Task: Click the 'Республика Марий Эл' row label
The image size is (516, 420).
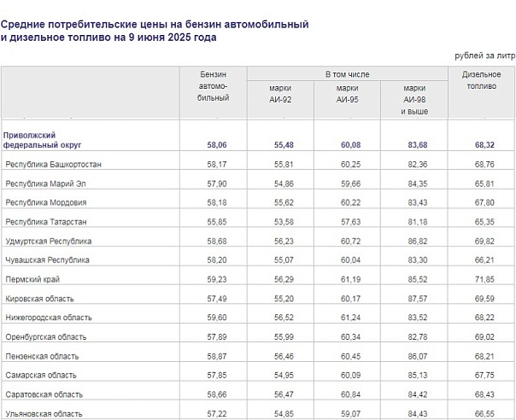Action: click(x=48, y=184)
